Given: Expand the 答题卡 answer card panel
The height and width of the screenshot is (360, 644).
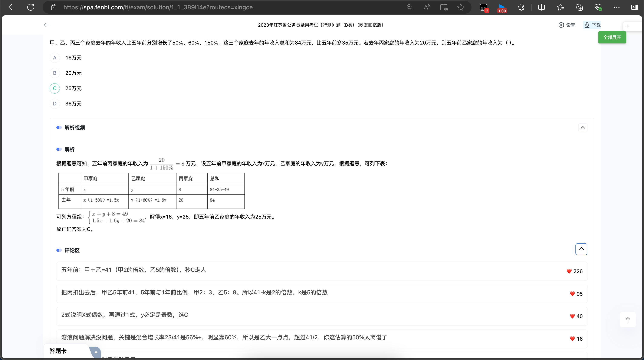Looking at the screenshot, I should (95, 352).
